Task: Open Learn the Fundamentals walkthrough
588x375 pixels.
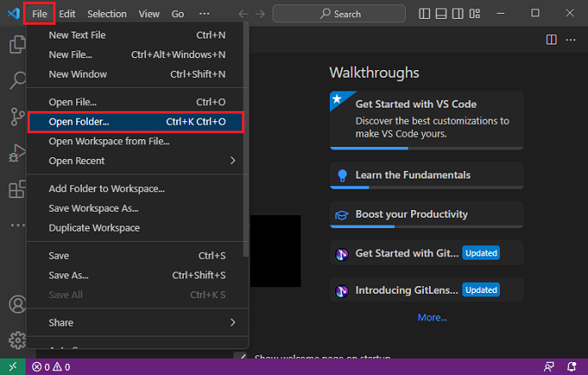Action: coord(426,175)
